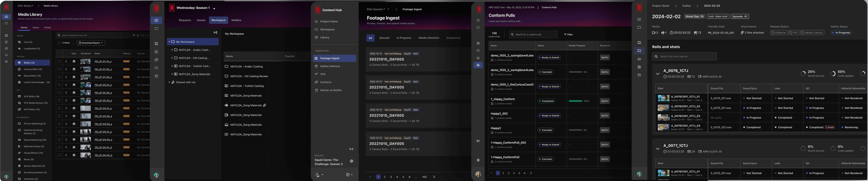868x181 pixels.
Task: Check the box for row 701_07-01-01_a
Action: (59, 62)
